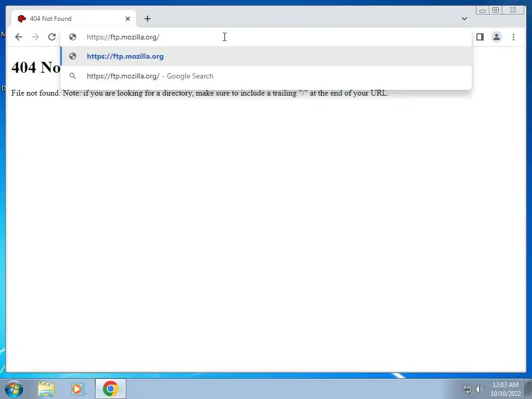Close the 404 Not Found tab
Viewport: 532px width, 399px height.
128,19
